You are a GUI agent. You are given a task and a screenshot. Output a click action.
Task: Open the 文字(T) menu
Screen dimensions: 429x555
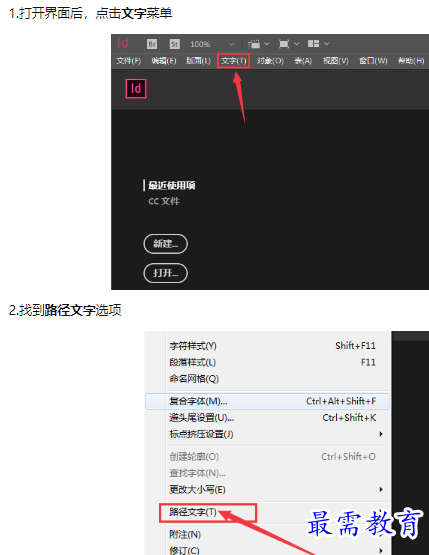[x=234, y=61]
